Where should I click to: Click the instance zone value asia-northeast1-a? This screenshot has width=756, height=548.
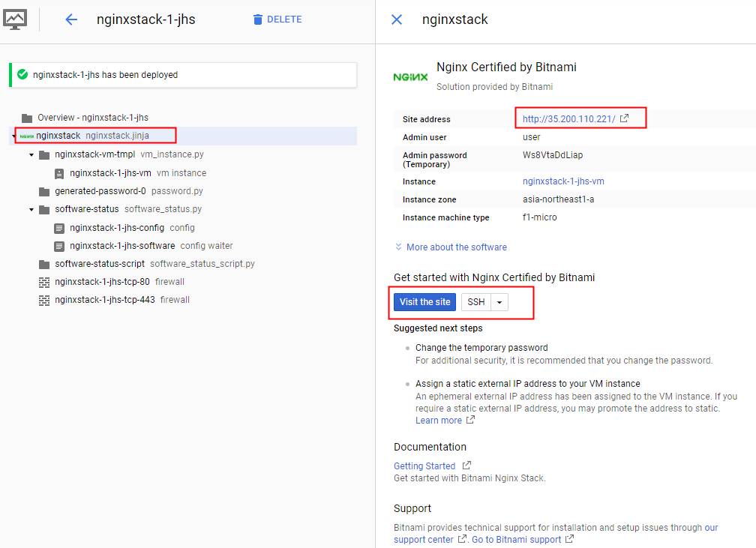[558, 199]
